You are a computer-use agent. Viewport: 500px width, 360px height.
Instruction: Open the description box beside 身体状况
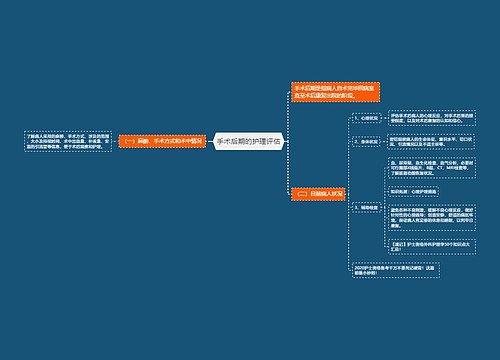click(432, 142)
